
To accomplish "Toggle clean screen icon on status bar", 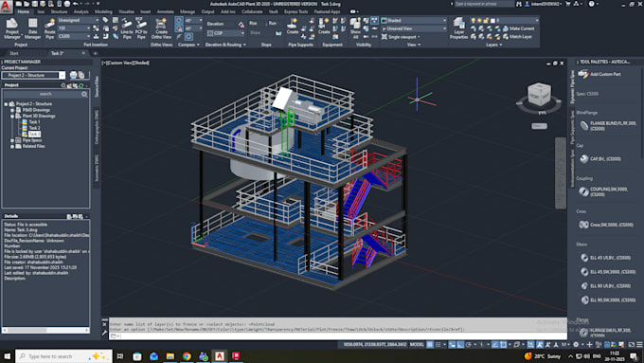I will tap(632, 344).
